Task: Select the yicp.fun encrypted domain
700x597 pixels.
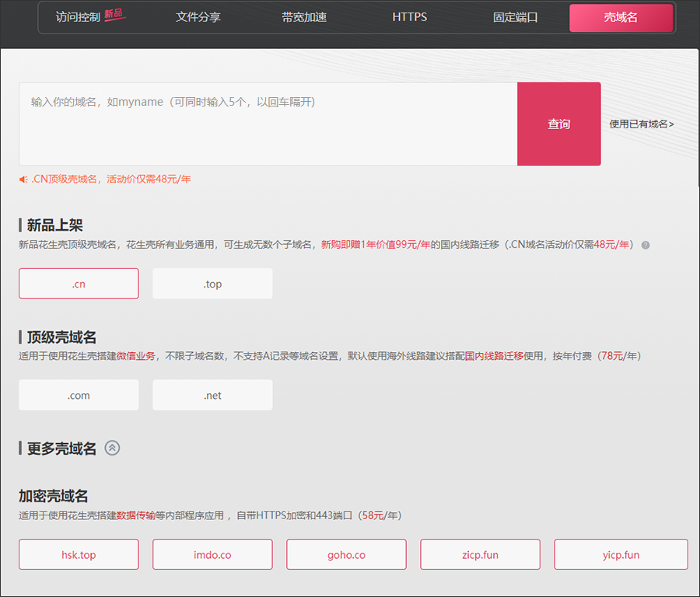Action: pyautogui.click(x=621, y=554)
